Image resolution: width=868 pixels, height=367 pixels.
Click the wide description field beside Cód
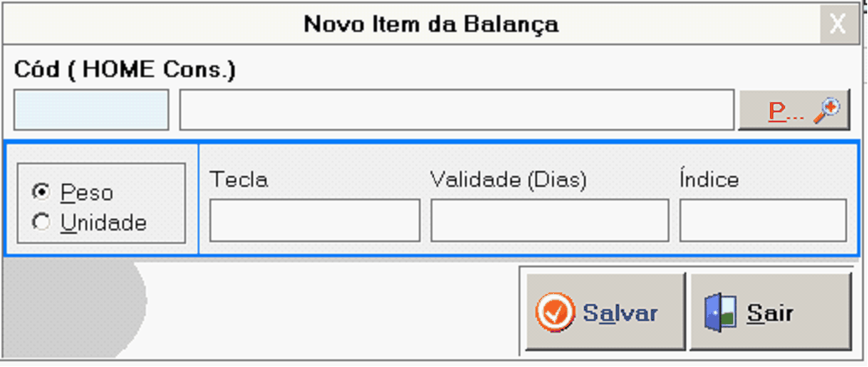[x=457, y=110]
